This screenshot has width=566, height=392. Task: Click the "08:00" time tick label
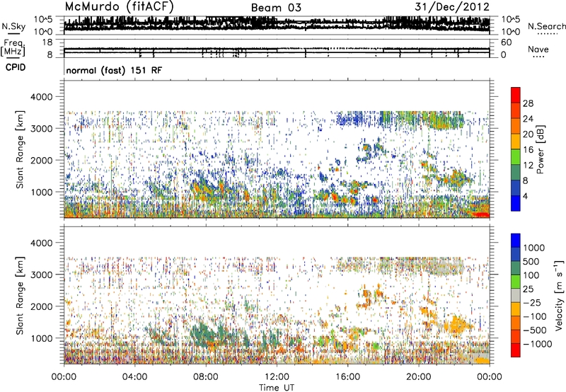point(206,377)
